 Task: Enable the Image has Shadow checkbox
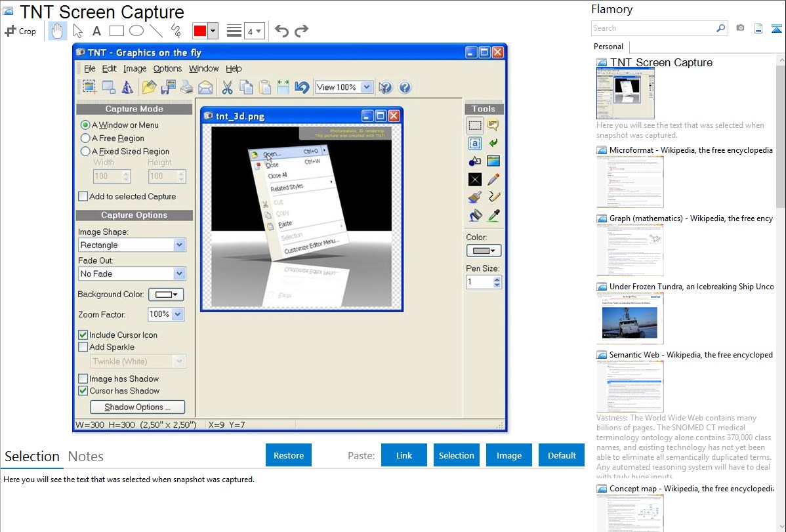[x=83, y=379]
